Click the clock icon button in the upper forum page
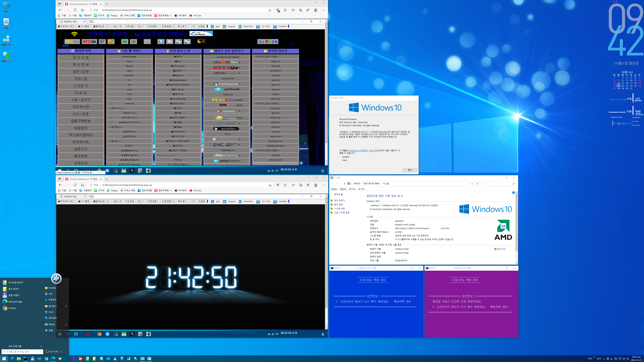This screenshot has height=362, width=644. tap(170, 41)
